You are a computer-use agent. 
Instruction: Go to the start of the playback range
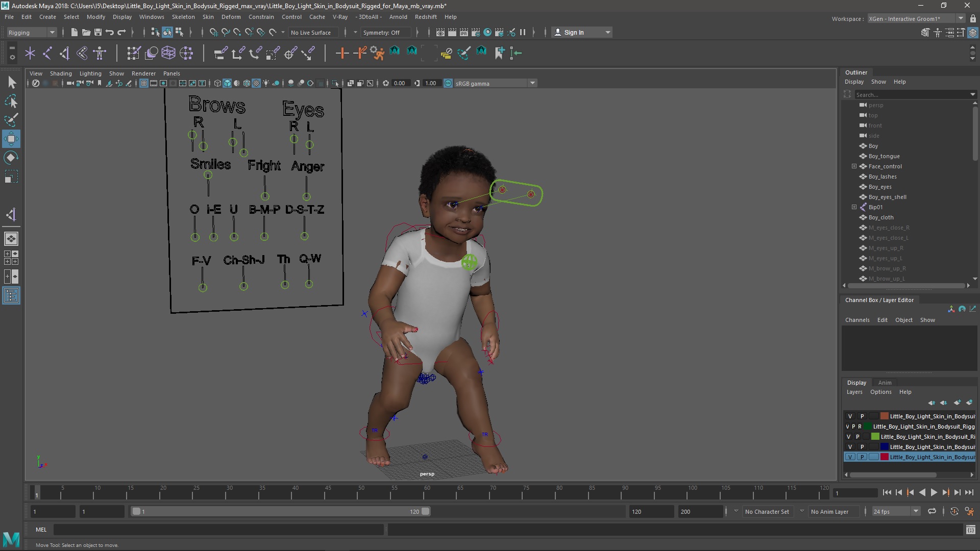887,493
